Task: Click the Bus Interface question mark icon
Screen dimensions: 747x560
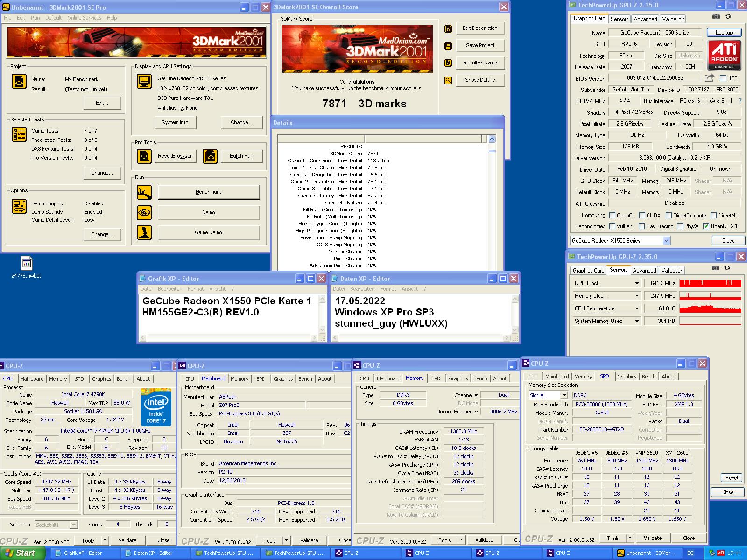Action: click(740, 101)
